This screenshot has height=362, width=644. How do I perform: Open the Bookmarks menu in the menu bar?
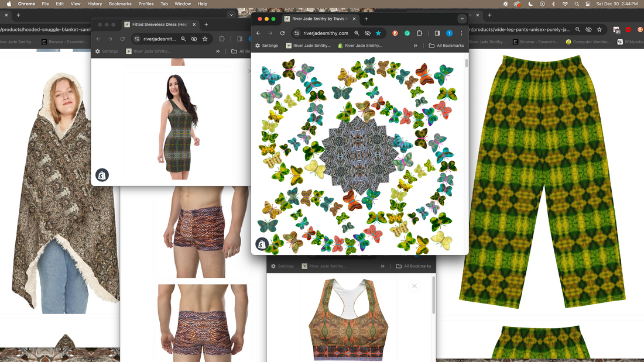pyautogui.click(x=120, y=4)
